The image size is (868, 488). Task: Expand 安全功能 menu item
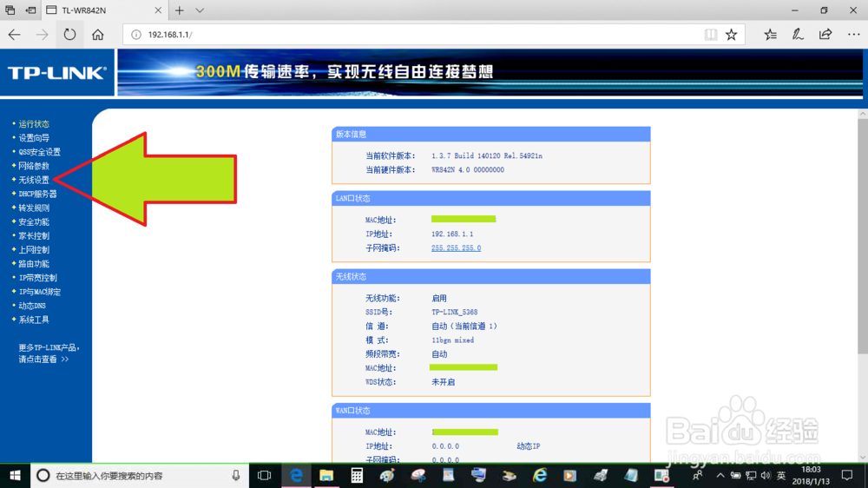tap(34, 221)
